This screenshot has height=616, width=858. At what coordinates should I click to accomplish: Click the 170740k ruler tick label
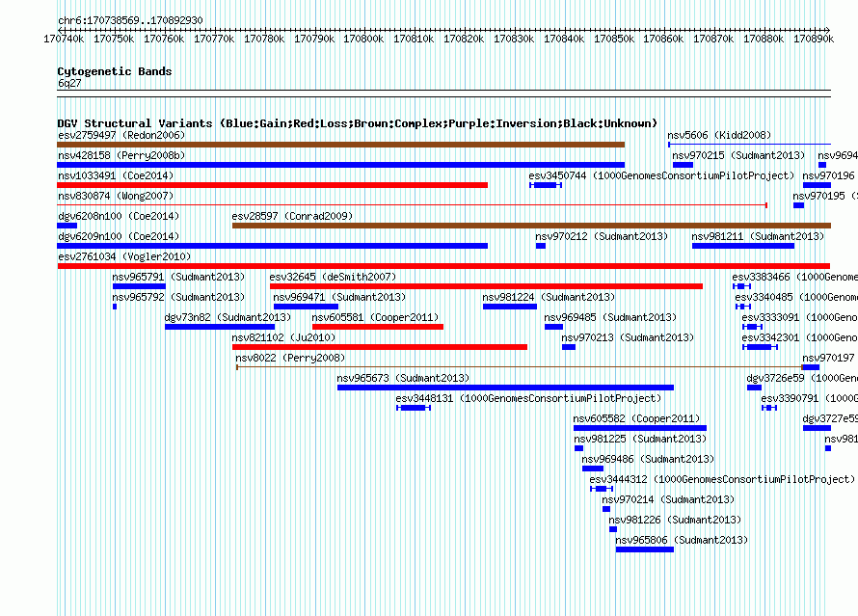64,39
